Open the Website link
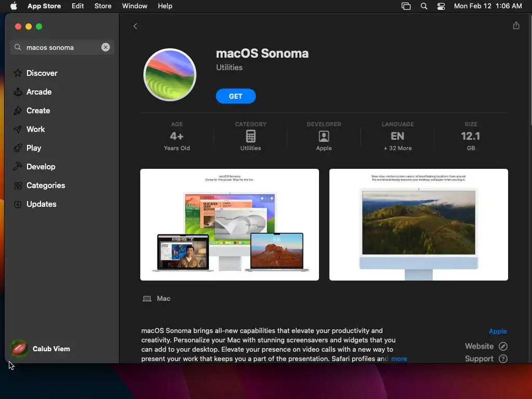Screen dimensions: 532x399 coord(479,346)
